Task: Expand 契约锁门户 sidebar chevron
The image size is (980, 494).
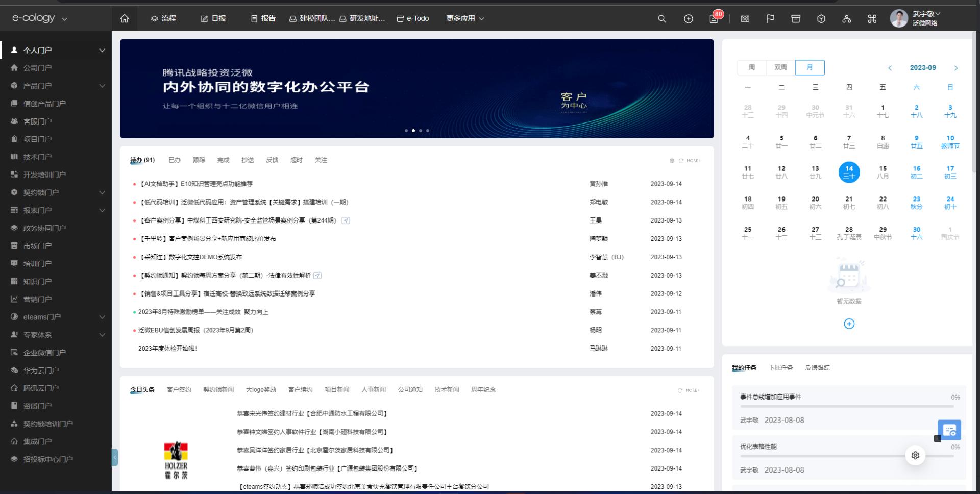Action: [x=102, y=192]
